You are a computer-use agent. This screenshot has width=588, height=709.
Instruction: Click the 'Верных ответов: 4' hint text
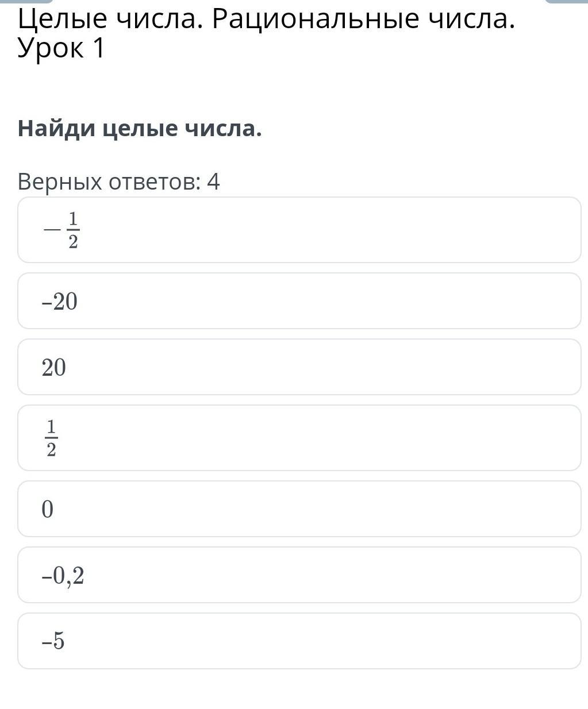coord(118,182)
